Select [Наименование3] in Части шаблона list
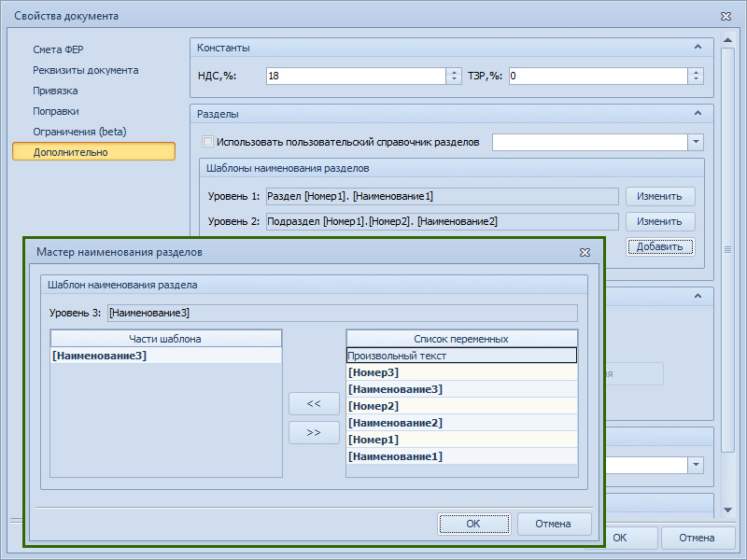 (166, 356)
